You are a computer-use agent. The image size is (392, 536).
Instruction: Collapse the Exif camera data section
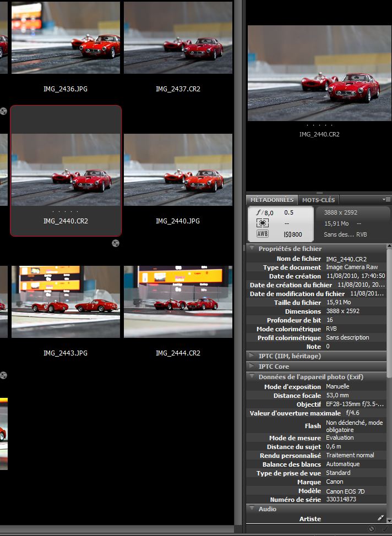pyautogui.click(x=252, y=377)
